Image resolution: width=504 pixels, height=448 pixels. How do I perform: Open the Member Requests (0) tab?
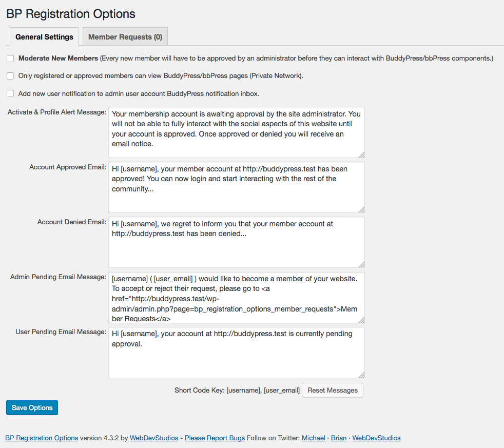125,37
